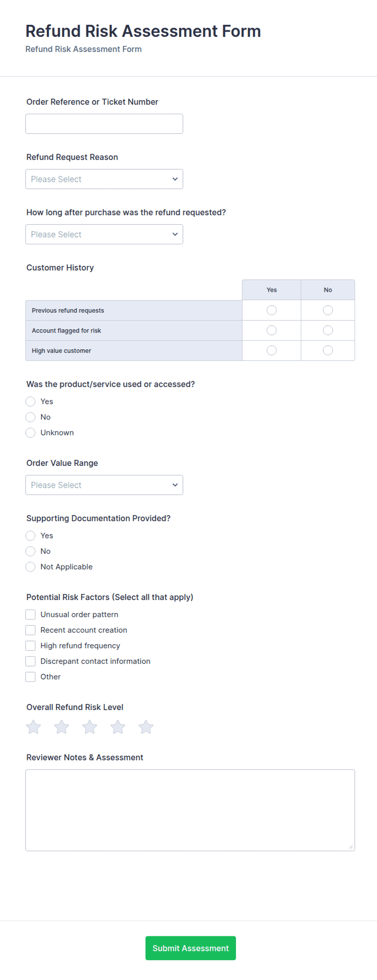This screenshot has width=377, height=980.
Task: Click the Order Reference or Ticket Number field
Action: pyautogui.click(x=104, y=124)
